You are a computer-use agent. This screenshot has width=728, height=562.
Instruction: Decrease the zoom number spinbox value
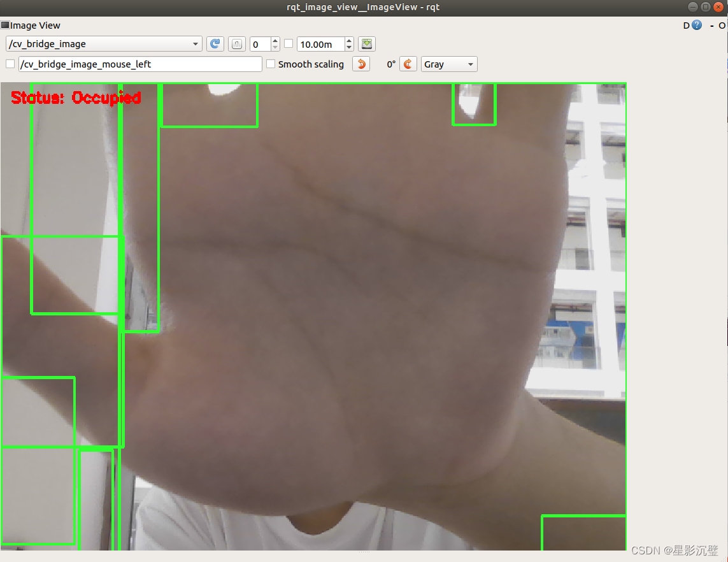tap(275, 47)
